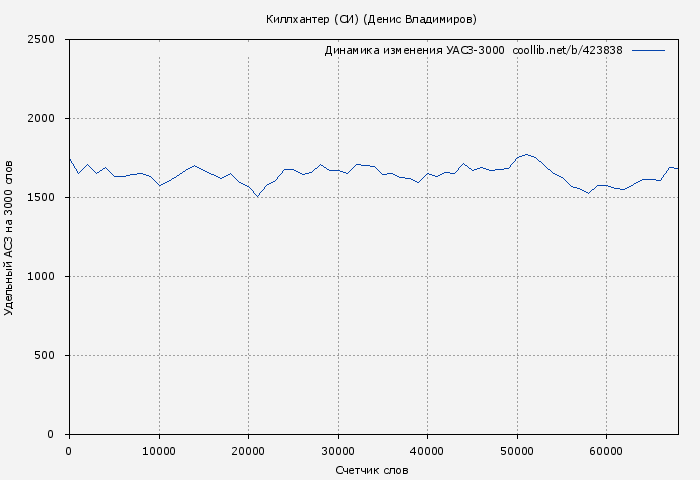Click the y-axis label "Удельный АСЗ на 3000 слов"

tap(10, 237)
